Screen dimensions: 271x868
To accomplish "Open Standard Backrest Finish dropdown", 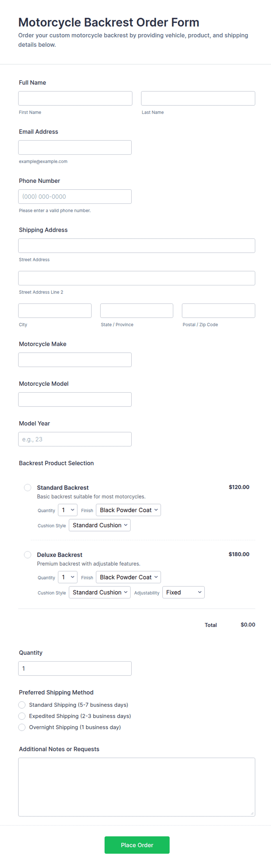I will click(x=129, y=510).
